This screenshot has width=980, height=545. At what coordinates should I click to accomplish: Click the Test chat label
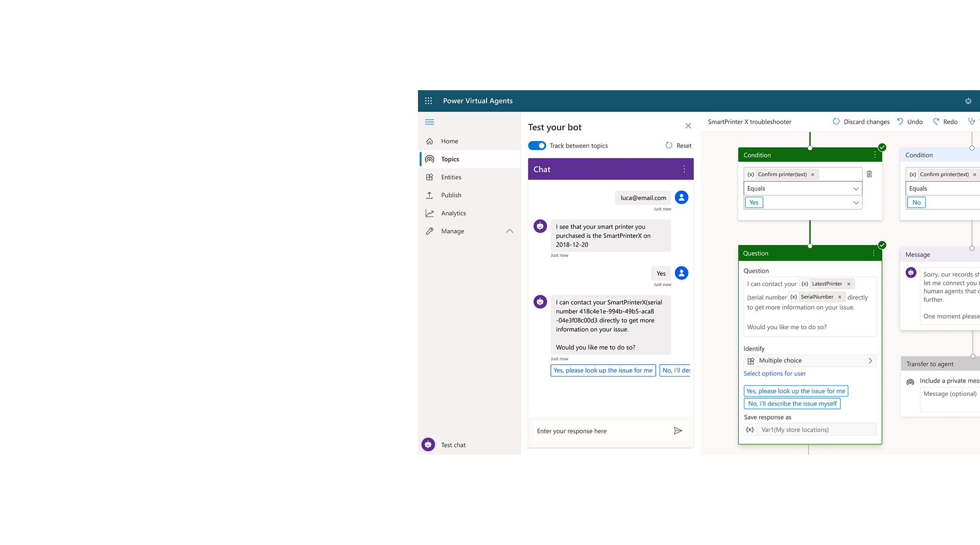[453, 445]
